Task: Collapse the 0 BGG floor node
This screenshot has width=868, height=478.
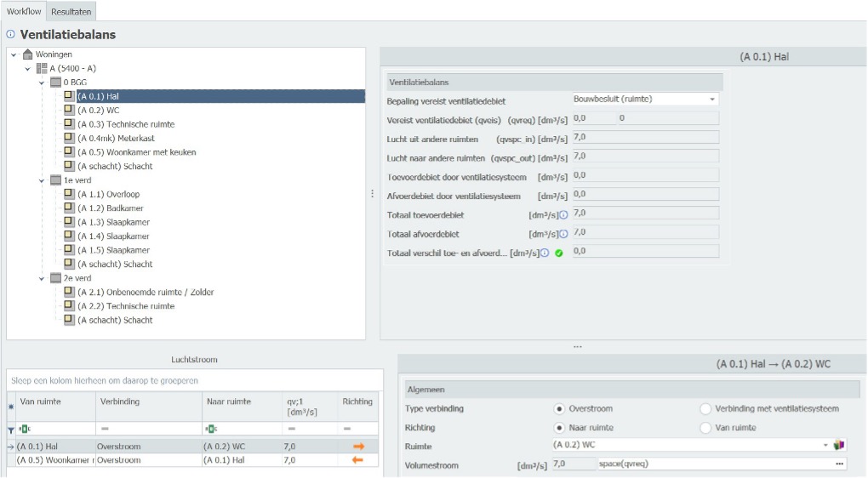Action: pyautogui.click(x=43, y=83)
